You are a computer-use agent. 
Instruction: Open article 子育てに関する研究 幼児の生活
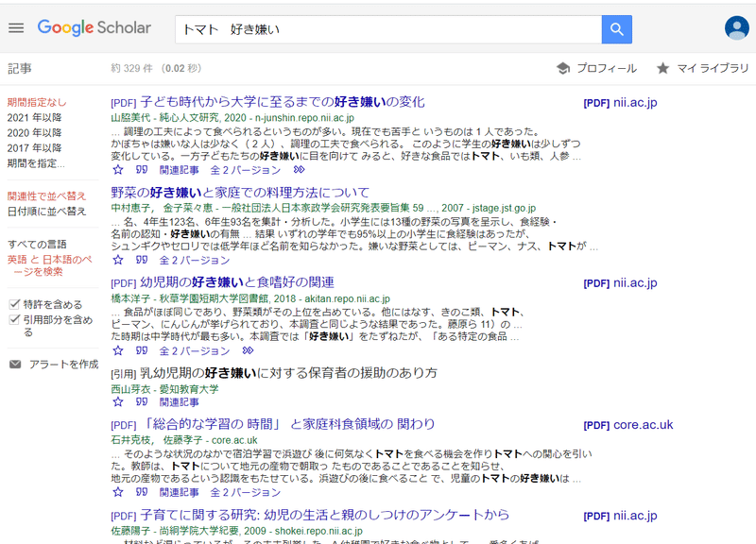324,515
